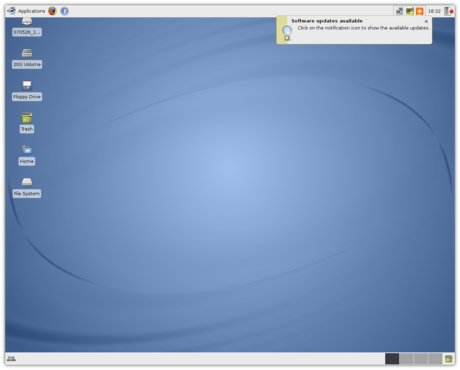The image size is (460, 370).
Task: Select the Home folder desktop icon
Action: pyautogui.click(x=27, y=155)
